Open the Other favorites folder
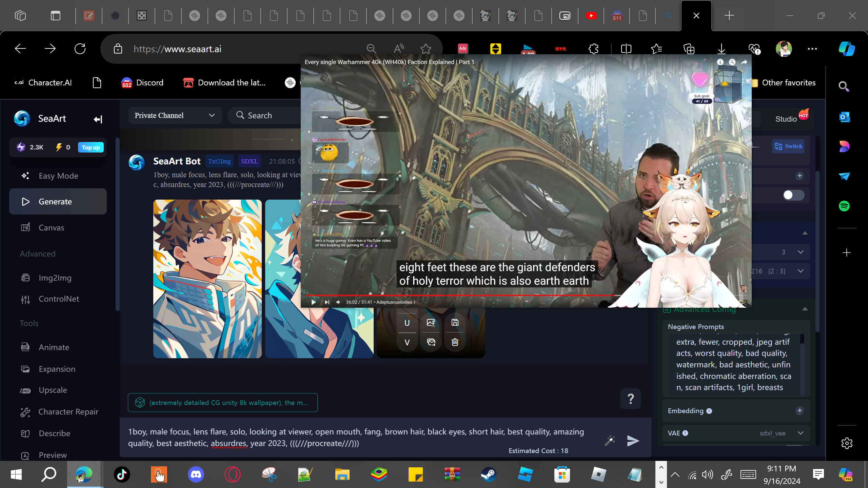The width and height of the screenshot is (868, 488). pyautogui.click(x=784, y=83)
